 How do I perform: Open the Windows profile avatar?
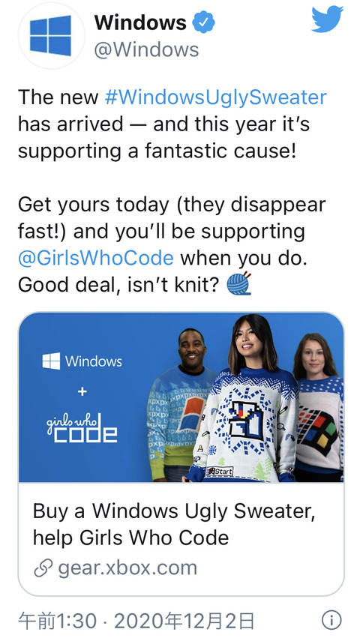coord(51,36)
